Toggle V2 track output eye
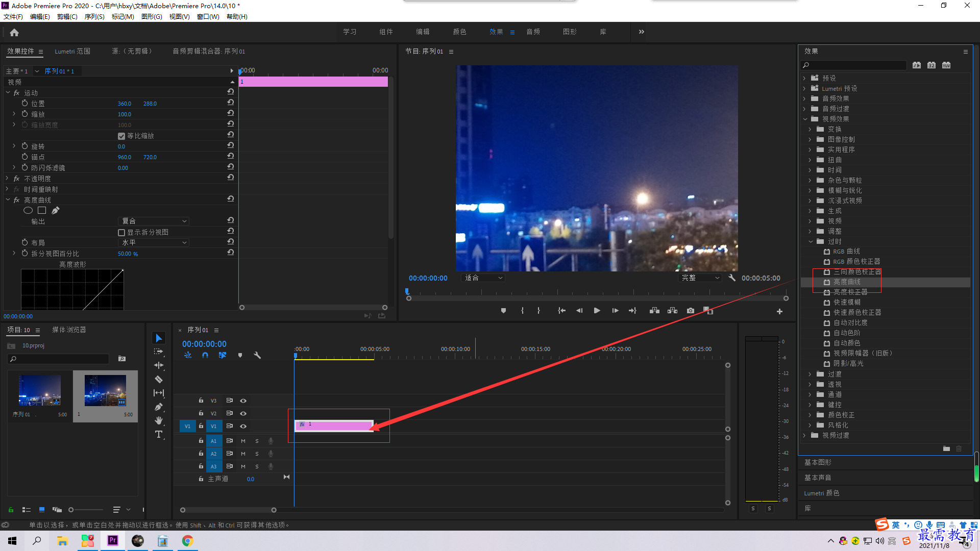 coord(243,413)
